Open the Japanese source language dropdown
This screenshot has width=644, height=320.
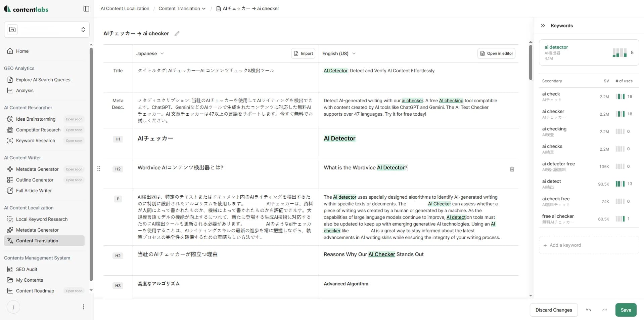pos(150,53)
